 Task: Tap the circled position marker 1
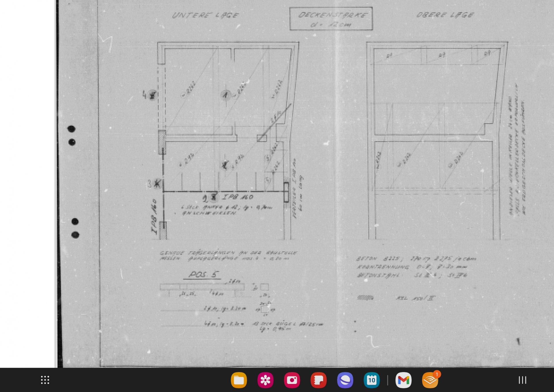(226, 95)
